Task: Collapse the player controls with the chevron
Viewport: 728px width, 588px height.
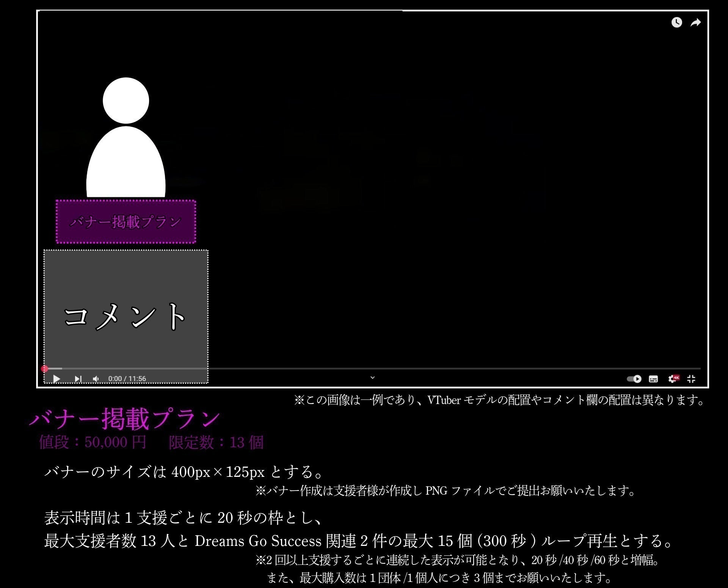Action: pyautogui.click(x=372, y=377)
